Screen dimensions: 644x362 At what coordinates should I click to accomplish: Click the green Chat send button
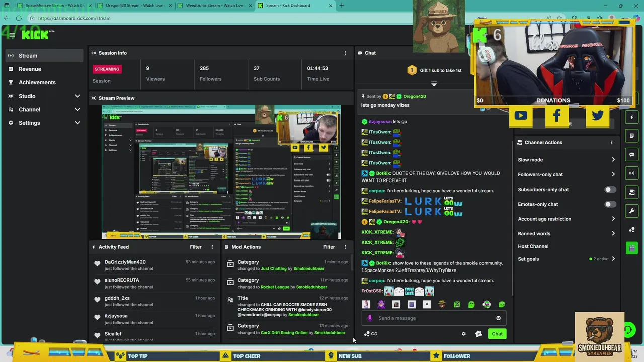tap(497, 334)
